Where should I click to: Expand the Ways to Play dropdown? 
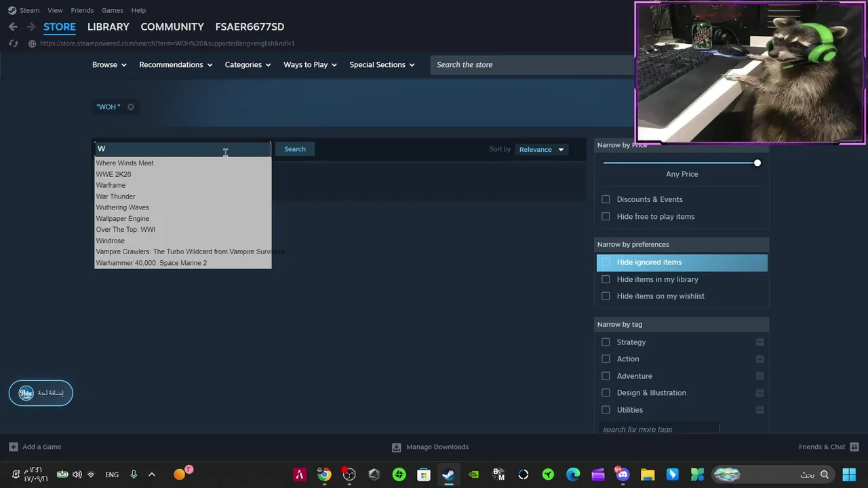coord(311,65)
